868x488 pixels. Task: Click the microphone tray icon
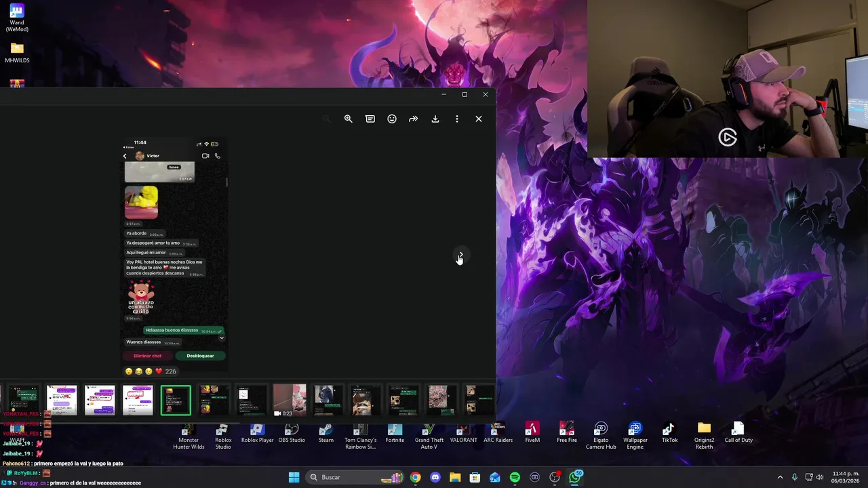pos(795,477)
